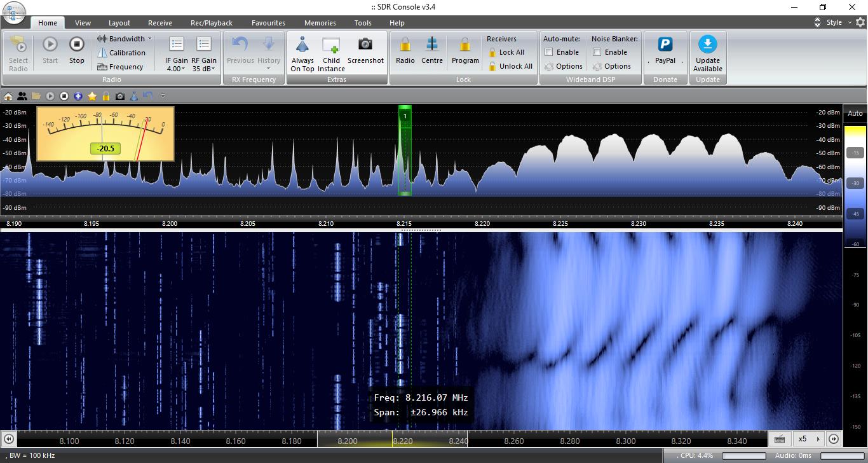The height and width of the screenshot is (463, 868).
Task: Click the CPU usage meter bar
Action: click(x=743, y=456)
